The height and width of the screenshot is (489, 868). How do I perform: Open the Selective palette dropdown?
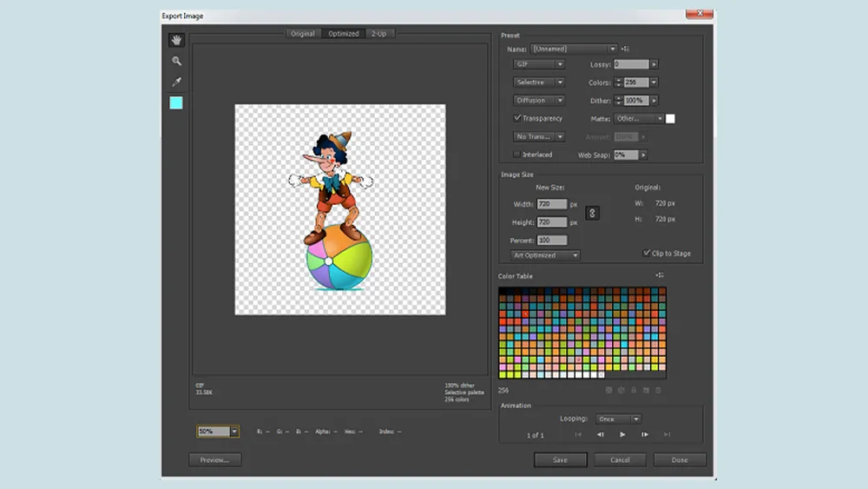(x=539, y=82)
